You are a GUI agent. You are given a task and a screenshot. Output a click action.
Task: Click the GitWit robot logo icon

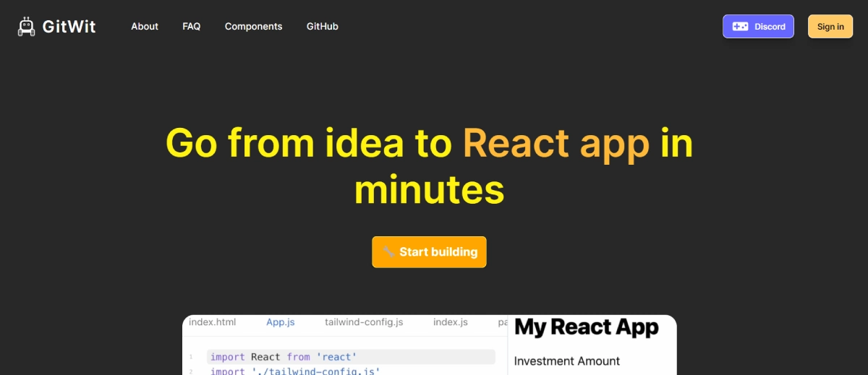pos(27,27)
